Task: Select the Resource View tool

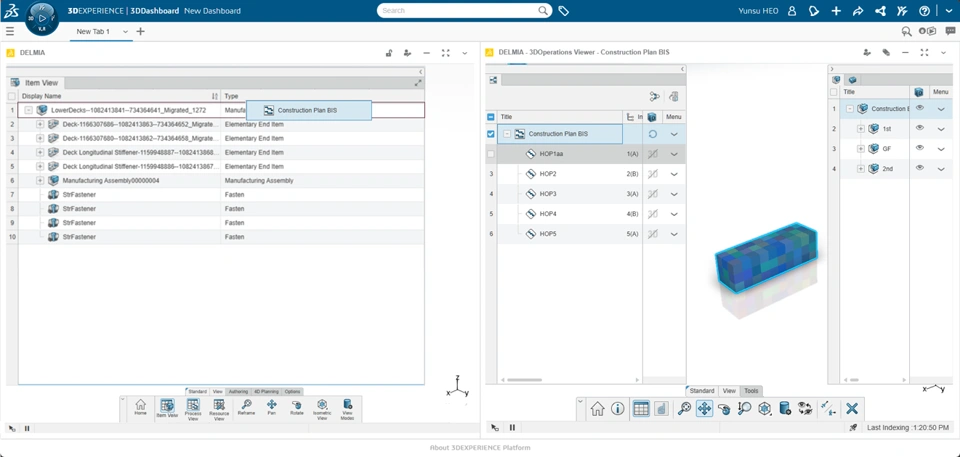Action: (219, 409)
